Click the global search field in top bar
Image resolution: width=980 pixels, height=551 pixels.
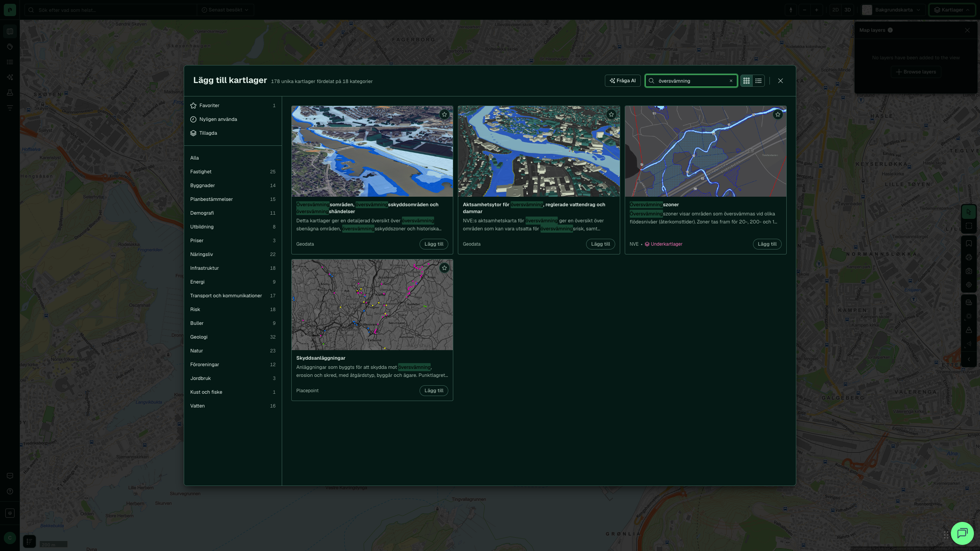coord(111,10)
